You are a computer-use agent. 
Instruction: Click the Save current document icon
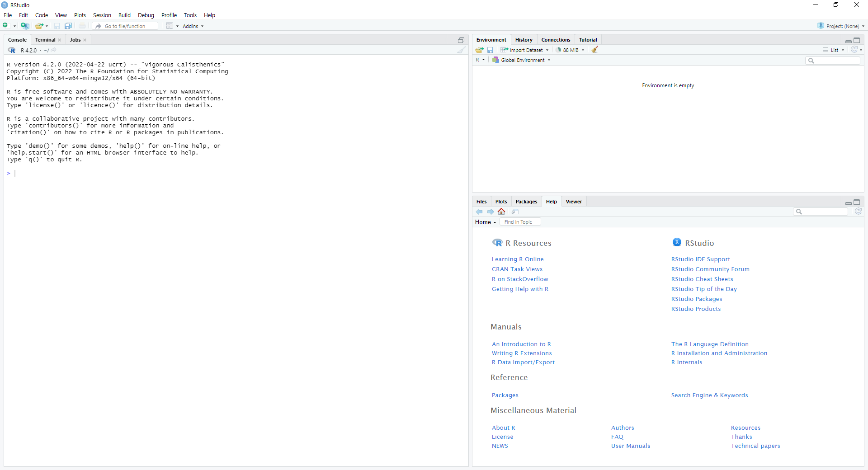[57, 26]
